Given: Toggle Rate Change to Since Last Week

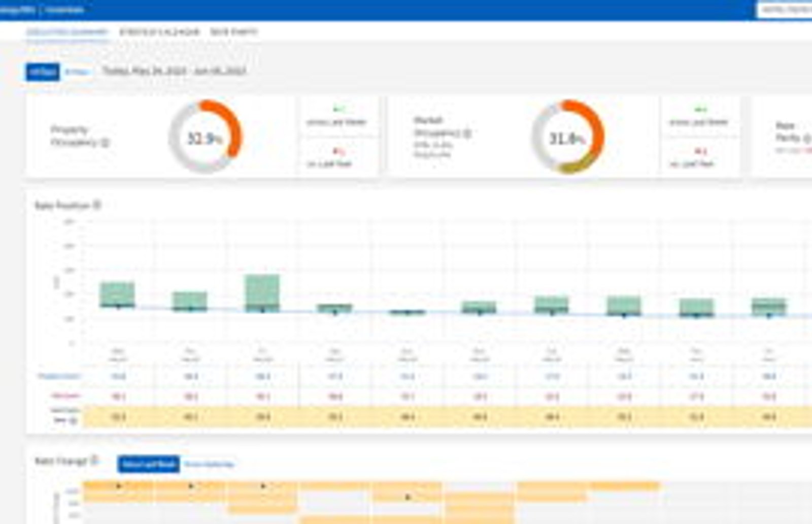Looking at the screenshot, I should click(x=148, y=464).
